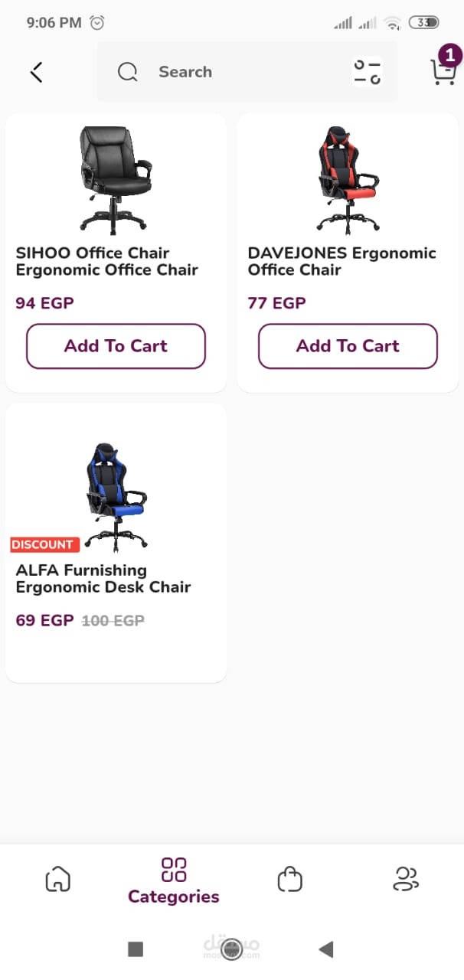Tap the DISCOUNT badge label
The width and height of the screenshot is (464, 980).
42,544
